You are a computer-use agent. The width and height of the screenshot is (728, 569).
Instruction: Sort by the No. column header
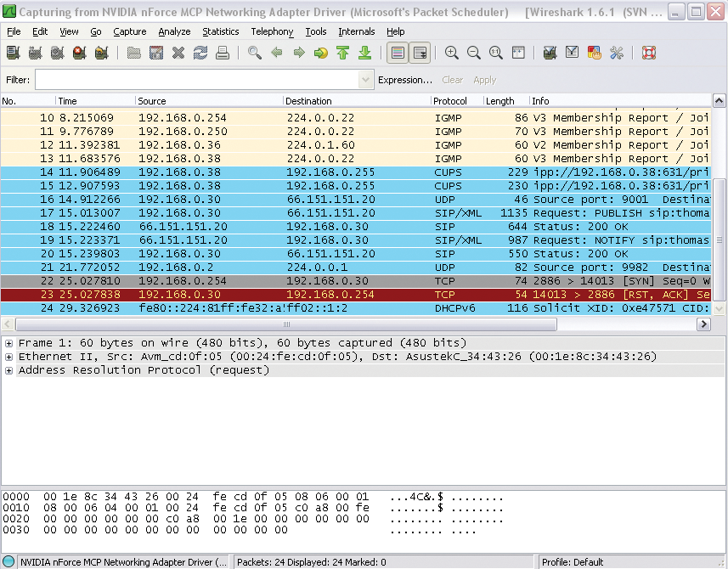point(28,101)
